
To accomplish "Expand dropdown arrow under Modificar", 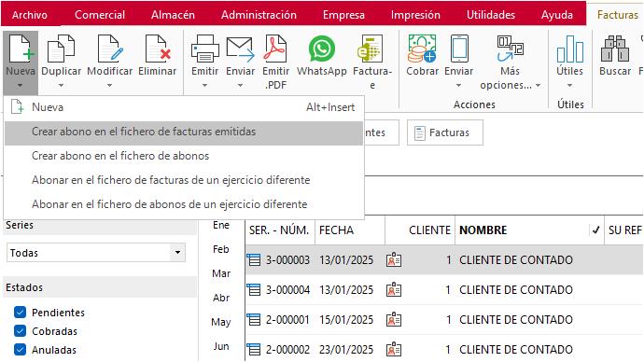I will [x=109, y=86].
